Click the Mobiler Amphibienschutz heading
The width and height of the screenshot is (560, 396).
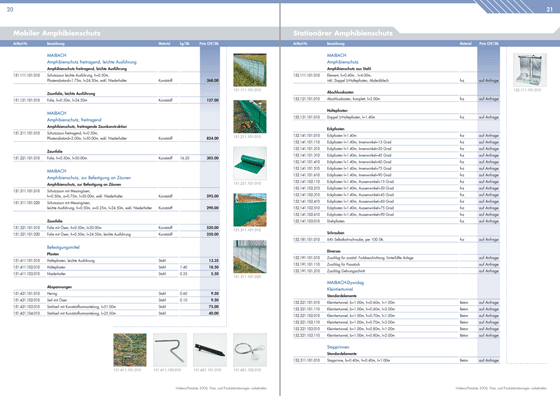57,33
